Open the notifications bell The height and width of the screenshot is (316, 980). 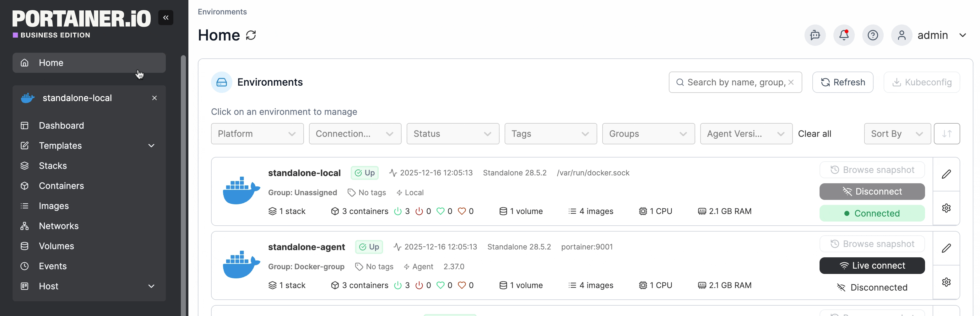(x=843, y=35)
